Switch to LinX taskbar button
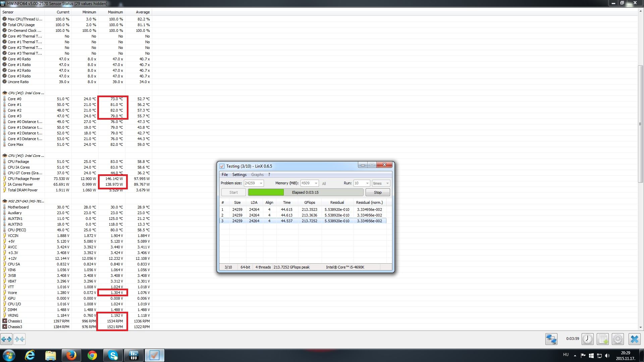 pyautogui.click(x=154, y=355)
